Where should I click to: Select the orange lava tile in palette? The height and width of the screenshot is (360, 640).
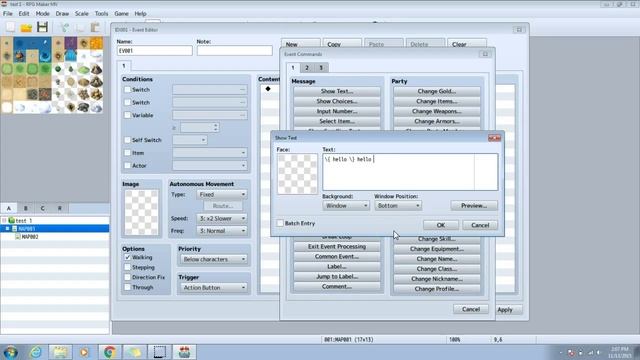pos(96,43)
